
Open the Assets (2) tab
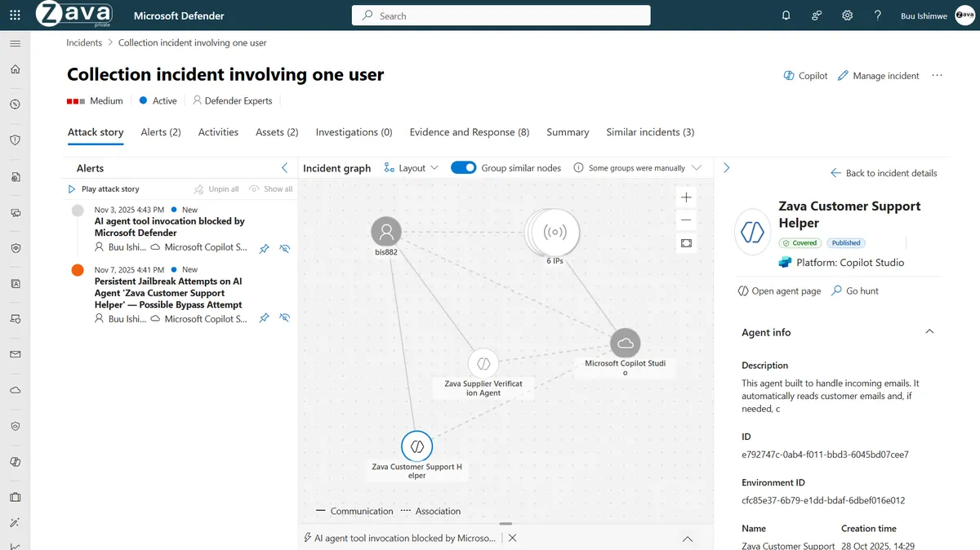(277, 132)
